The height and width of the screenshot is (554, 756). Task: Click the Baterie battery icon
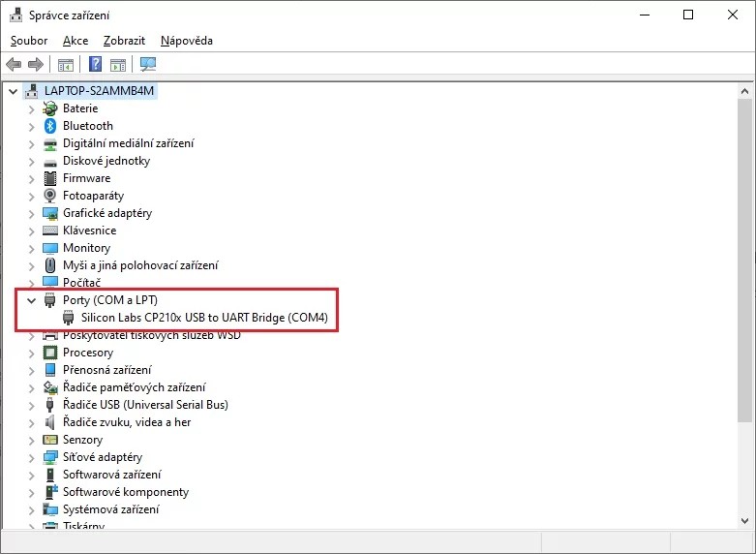pyautogui.click(x=50, y=108)
